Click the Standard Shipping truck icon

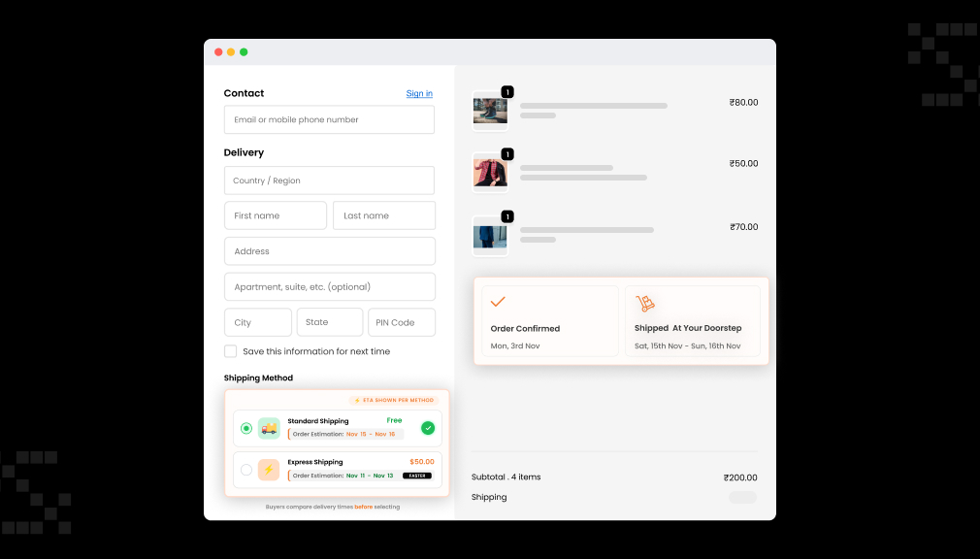[269, 428]
